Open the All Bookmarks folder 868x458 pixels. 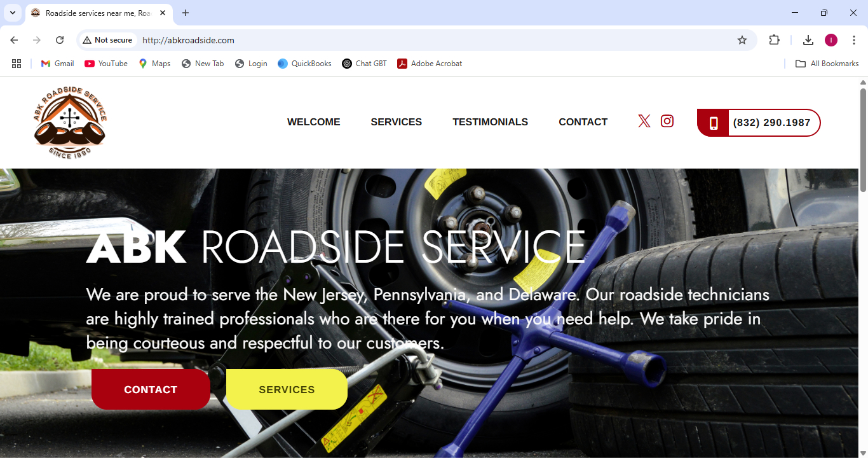tap(827, 64)
